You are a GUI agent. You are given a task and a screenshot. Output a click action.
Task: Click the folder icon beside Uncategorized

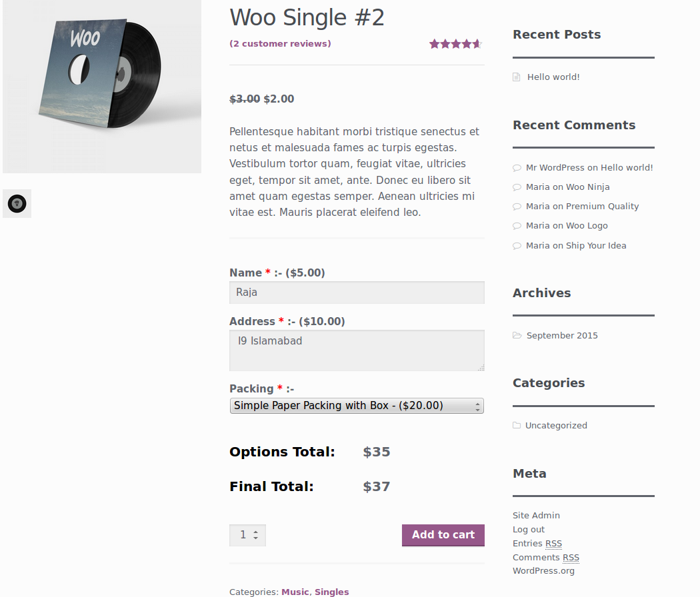(x=517, y=426)
